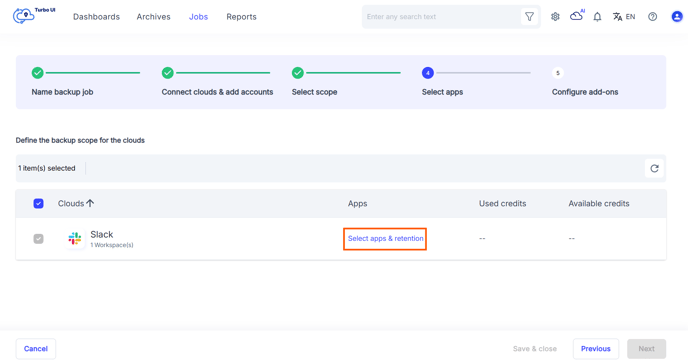Open the notifications bell
Image resolution: width=688 pixels, height=364 pixels.
[x=597, y=17]
